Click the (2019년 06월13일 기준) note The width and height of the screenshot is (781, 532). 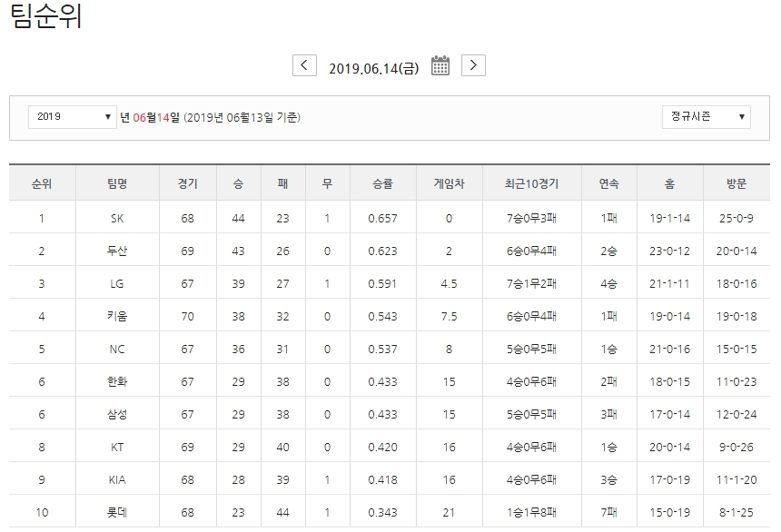pyautogui.click(x=242, y=117)
